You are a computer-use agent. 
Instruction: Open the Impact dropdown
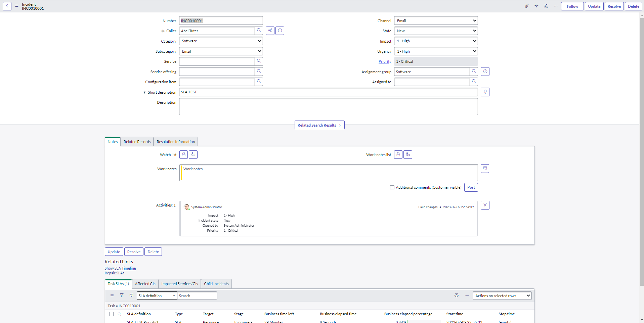tap(435, 41)
